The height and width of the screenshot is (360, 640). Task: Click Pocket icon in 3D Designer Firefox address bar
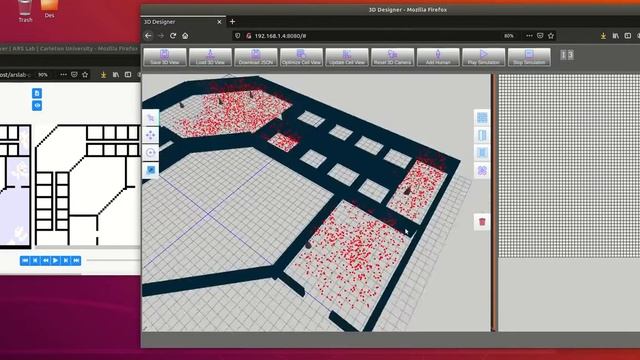click(540, 36)
